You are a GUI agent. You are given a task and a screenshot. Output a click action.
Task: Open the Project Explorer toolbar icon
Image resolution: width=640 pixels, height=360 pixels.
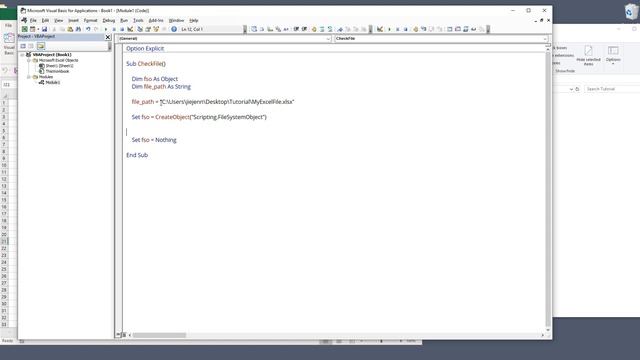coord(140,29)
